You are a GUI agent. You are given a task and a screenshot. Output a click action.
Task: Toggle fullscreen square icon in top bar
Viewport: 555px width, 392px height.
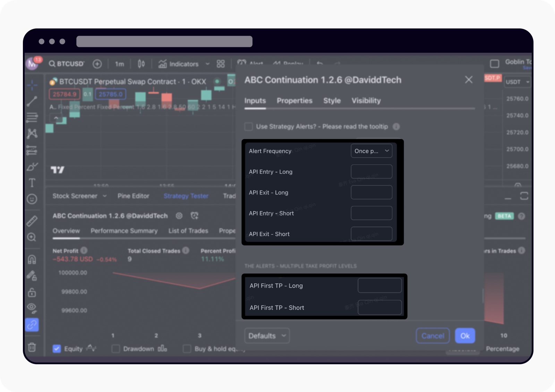pos(494,64)
